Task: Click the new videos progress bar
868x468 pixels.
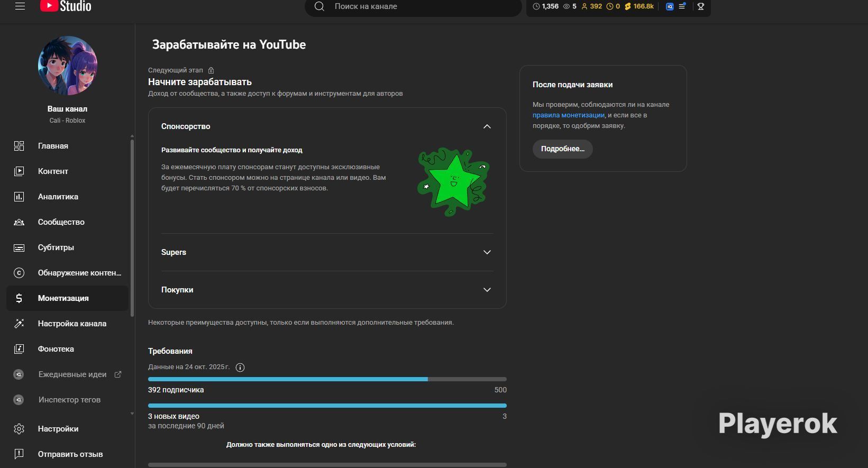Action: click(x=327, y=406)
